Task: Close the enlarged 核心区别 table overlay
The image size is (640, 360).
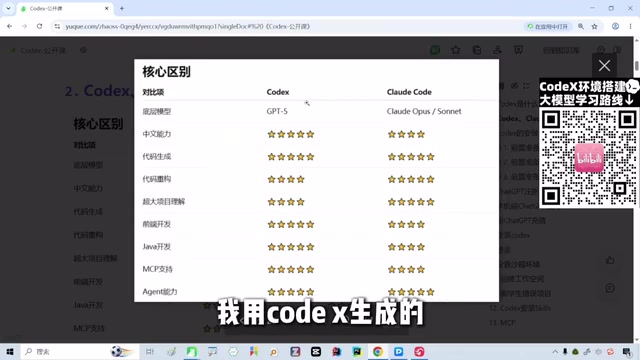Action: click(604, 66)
